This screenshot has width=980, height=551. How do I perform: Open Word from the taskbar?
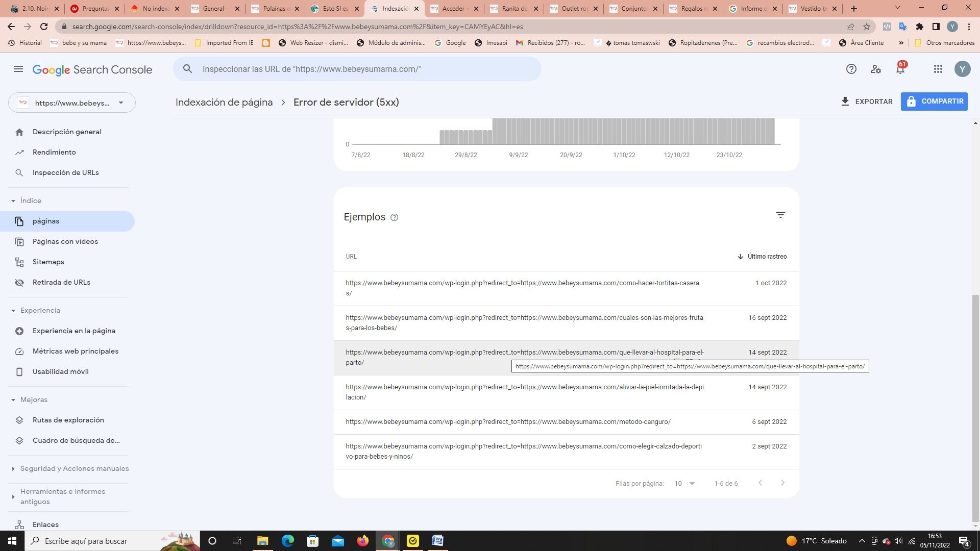pyautogui.click(x=438, y=541)
